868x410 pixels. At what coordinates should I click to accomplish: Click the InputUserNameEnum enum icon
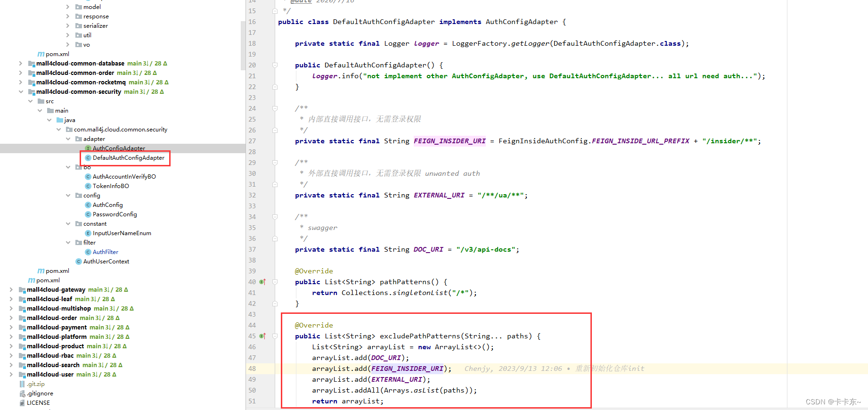88,233
